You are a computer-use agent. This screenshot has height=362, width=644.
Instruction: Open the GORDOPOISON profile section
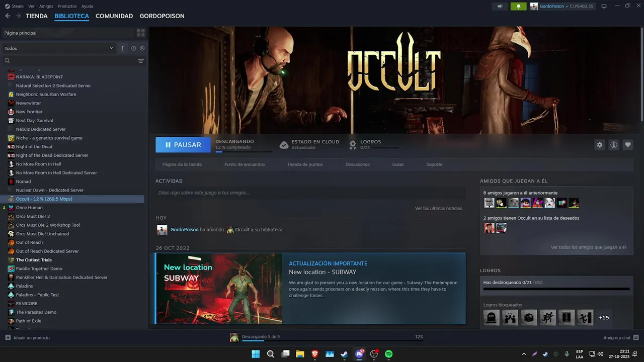pos(162,16)
